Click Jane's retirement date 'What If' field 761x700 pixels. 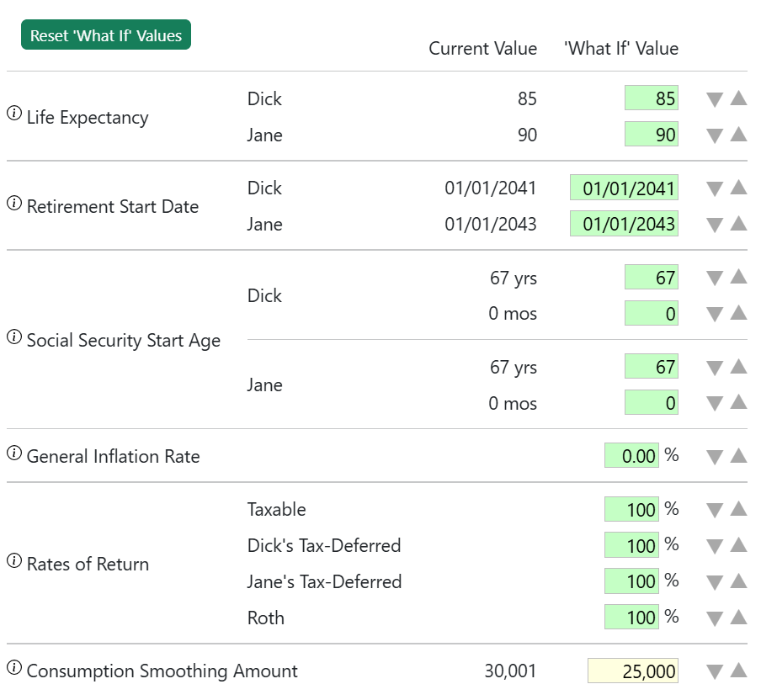tap(624, 224)
